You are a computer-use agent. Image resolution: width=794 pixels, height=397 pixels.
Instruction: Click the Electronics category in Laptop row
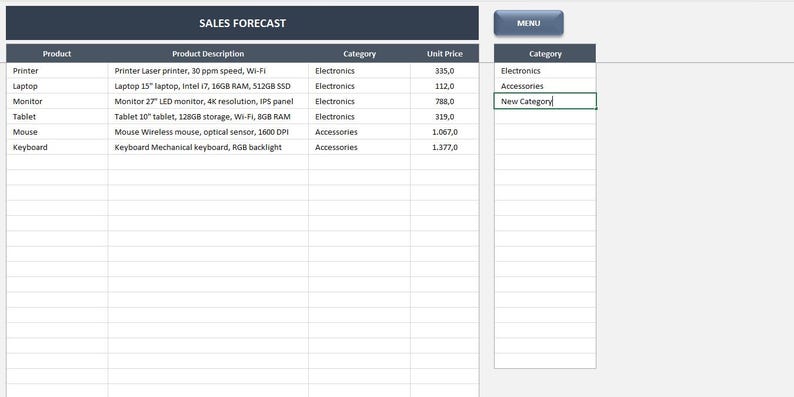coord(360,86)
